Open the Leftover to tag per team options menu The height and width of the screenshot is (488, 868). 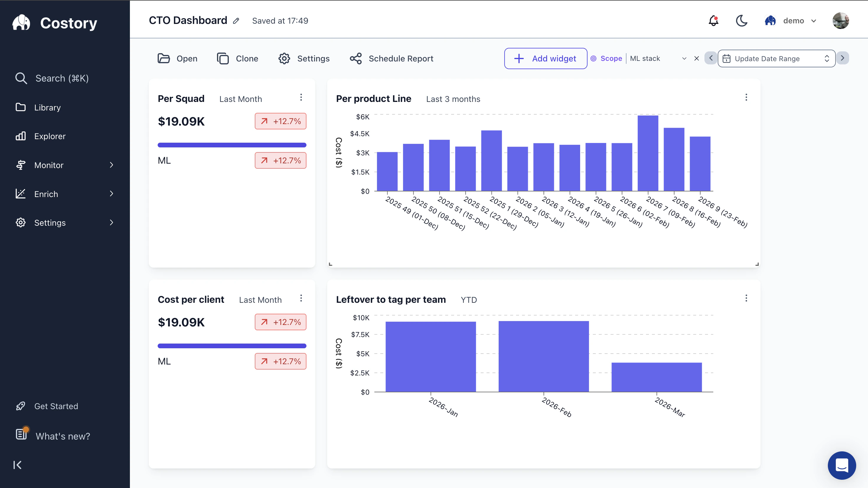(746, 298)
